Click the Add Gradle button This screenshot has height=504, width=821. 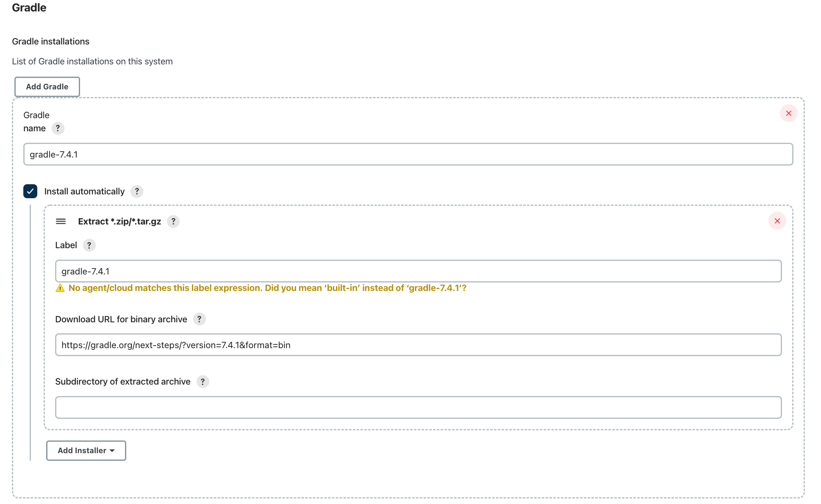coord(47,87)
